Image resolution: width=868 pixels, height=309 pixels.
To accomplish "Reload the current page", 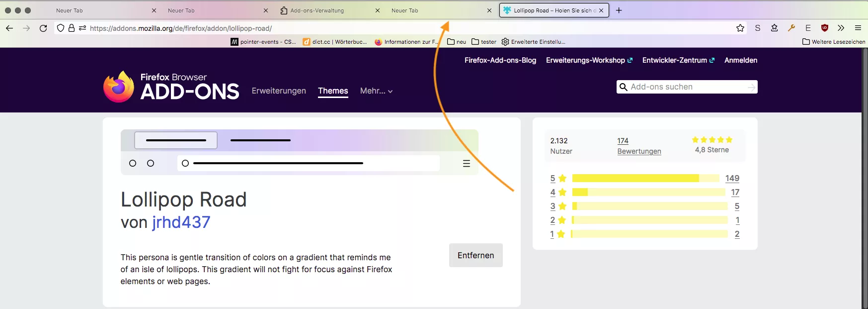I will coord(43,28).
